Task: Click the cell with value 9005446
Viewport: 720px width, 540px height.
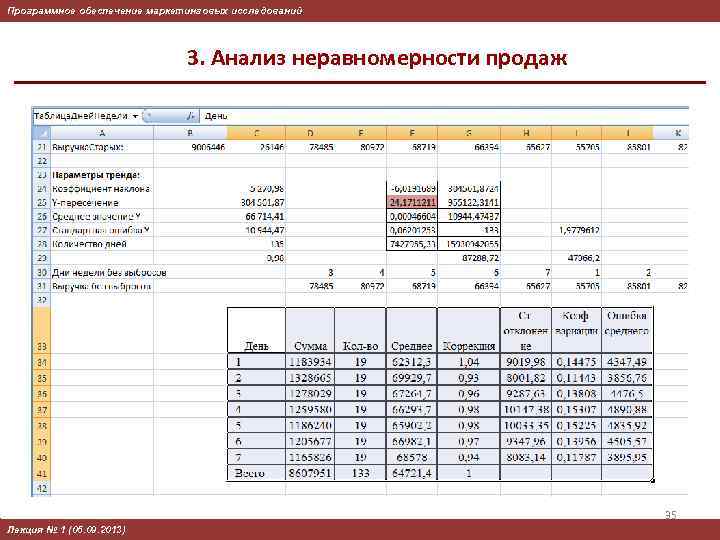Action: [190, 147]
